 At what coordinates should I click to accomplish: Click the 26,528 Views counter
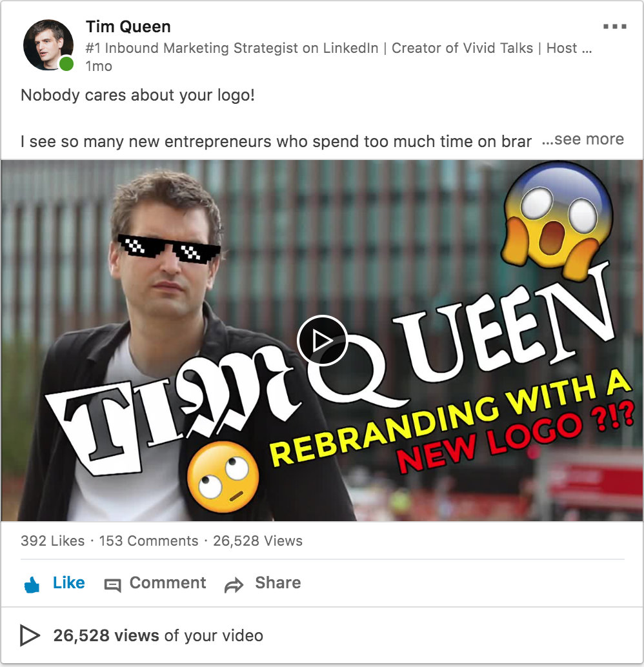[257, 541]
